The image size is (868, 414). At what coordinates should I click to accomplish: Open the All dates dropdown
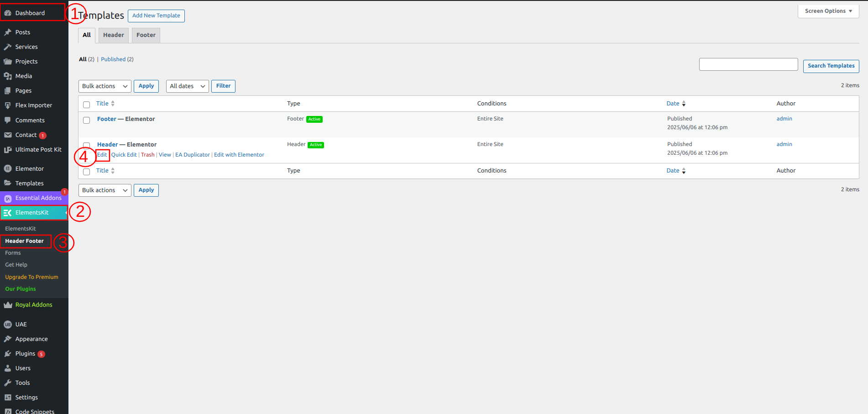(x=187, y=86)
